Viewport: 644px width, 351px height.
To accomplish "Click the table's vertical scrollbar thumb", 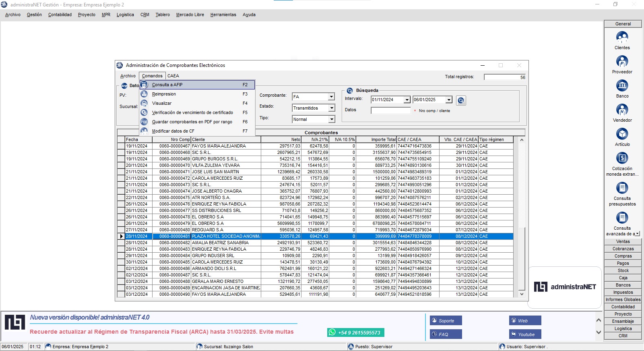I will tap(522, 258).
